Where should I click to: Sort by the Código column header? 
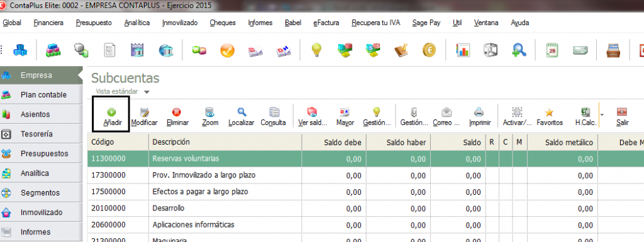click(x=118, y=142)
